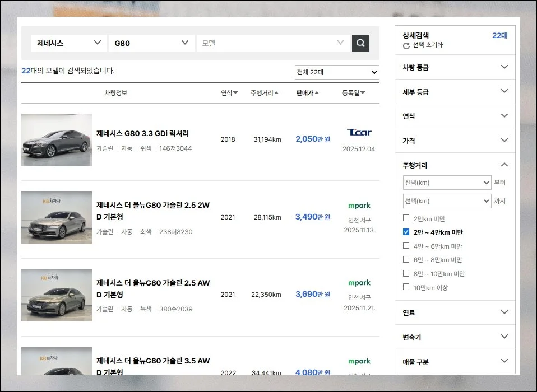This screenshot has width=537, height=392.
Task: Click the mpark logo for the 3,490만 원 listing
Action: coord(359,206)
